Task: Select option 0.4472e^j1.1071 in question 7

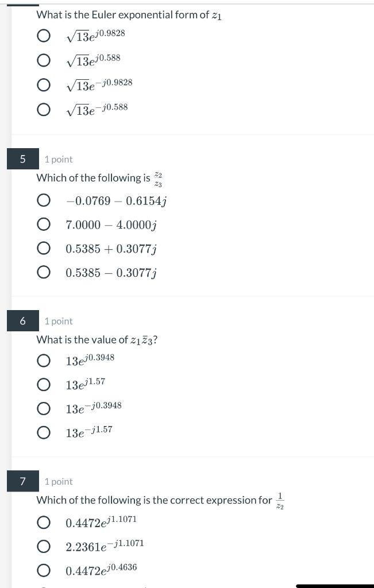Action: point(44,522)
